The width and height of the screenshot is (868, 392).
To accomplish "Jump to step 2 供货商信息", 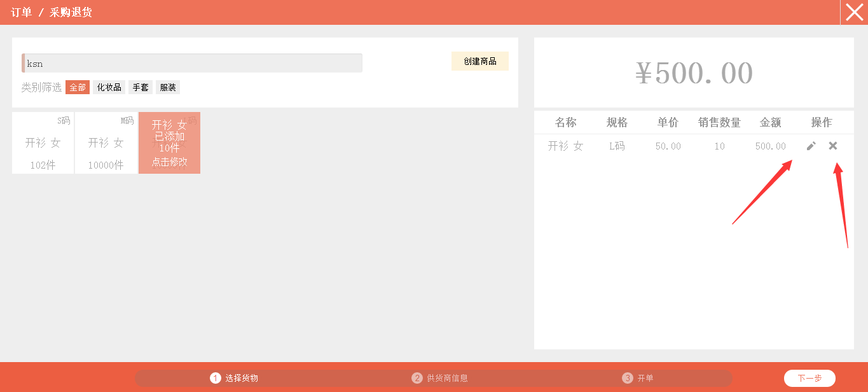I will [x=440, y=378].
